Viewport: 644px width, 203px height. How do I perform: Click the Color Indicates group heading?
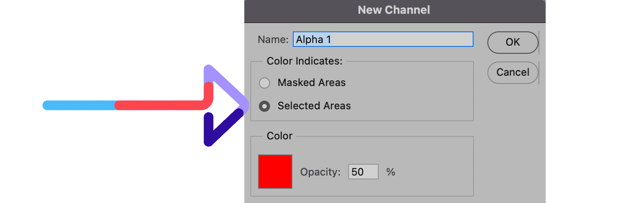(304, 61)
